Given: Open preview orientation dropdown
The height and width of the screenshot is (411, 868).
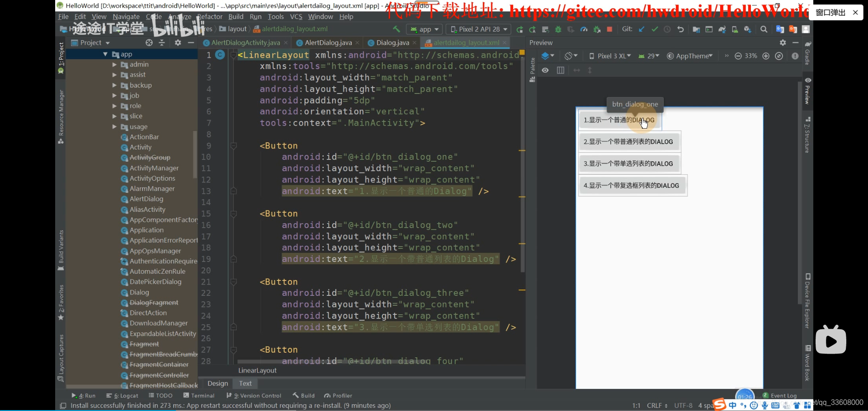Looking at the screenshot, I should (x=571, y=56).
